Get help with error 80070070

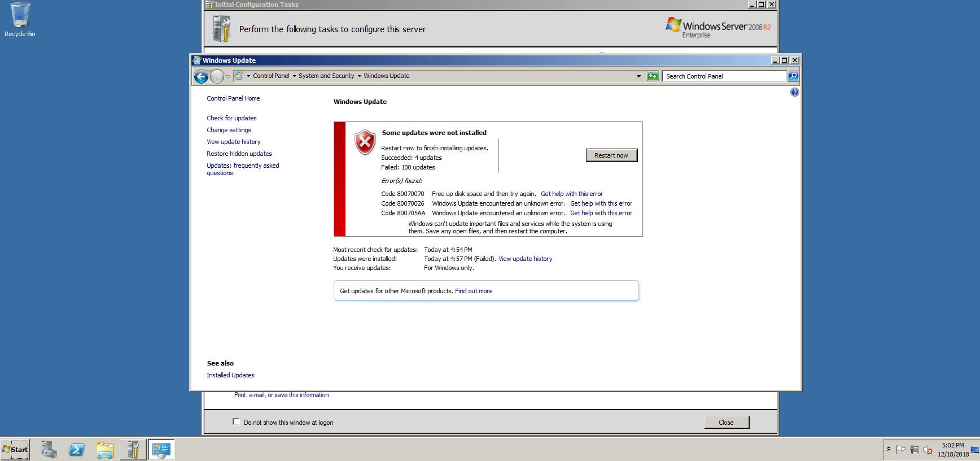[x=572, y=194]
